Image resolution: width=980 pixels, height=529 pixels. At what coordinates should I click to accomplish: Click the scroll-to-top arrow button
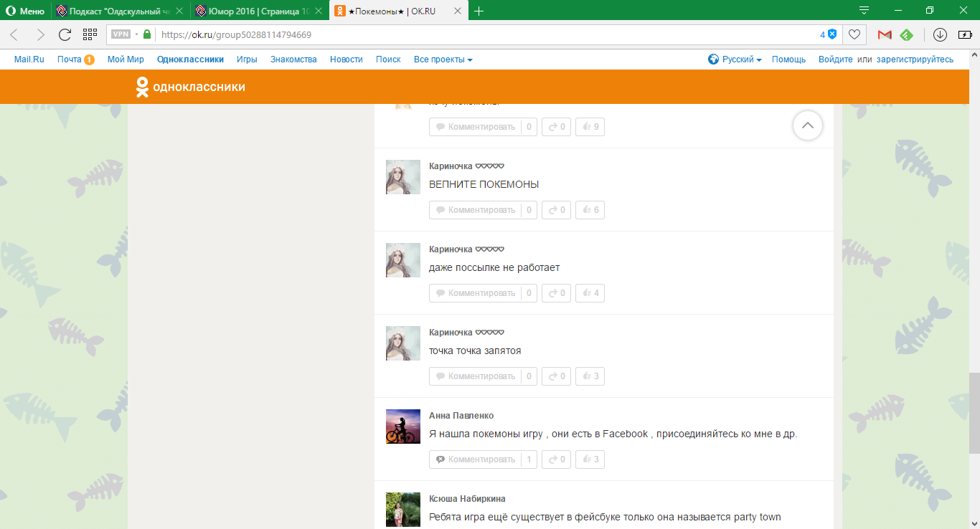pos(808,125)
